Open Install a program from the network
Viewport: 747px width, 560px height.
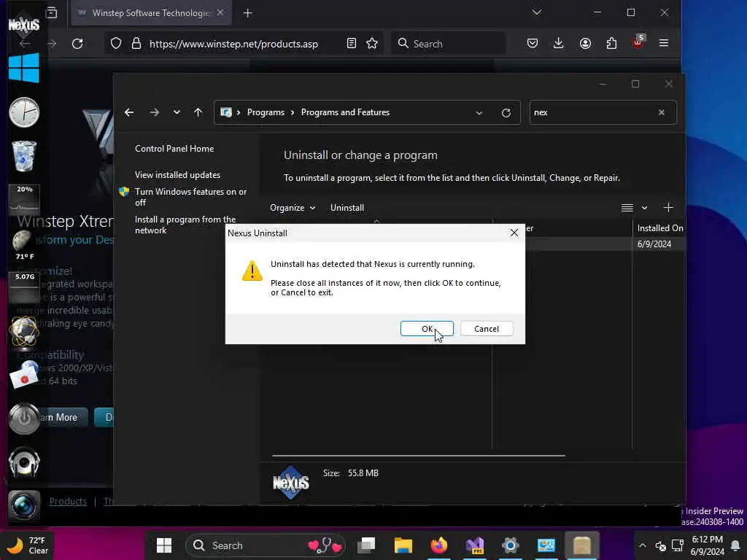(x=185, y=225)
